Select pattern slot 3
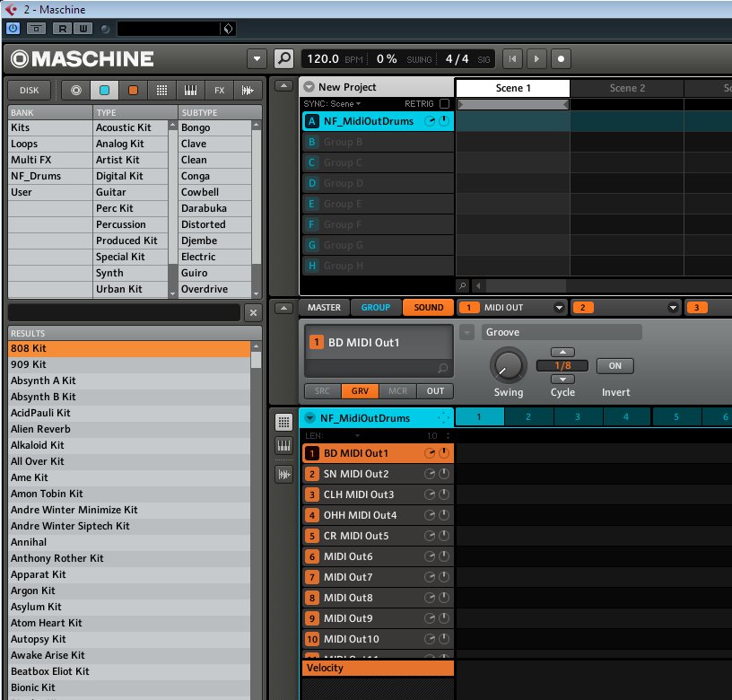The height and width of the screenshot is (700, 732). (578, 417)
